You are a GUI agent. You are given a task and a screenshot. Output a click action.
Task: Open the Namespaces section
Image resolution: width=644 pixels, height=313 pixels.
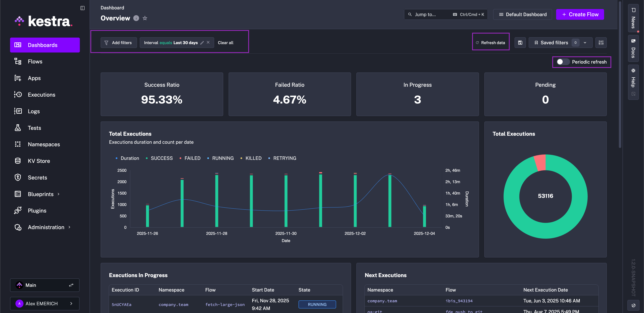[x=44, y=144]
